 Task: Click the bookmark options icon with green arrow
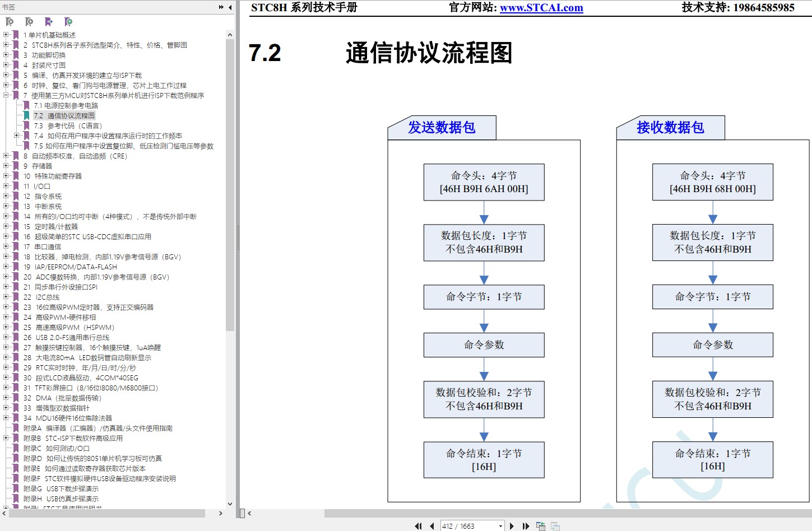click(68, 22)
